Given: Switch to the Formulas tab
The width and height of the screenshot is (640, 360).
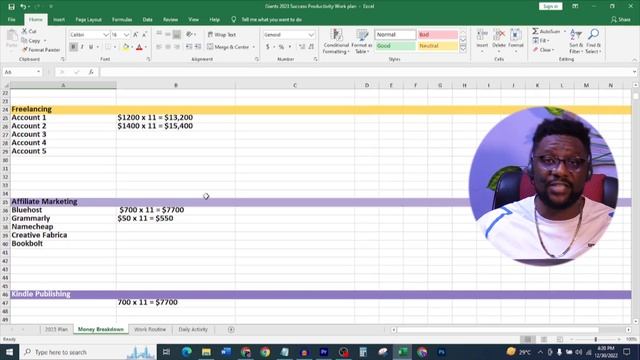Looking at the screenshot, I should (x=122, y=20).
